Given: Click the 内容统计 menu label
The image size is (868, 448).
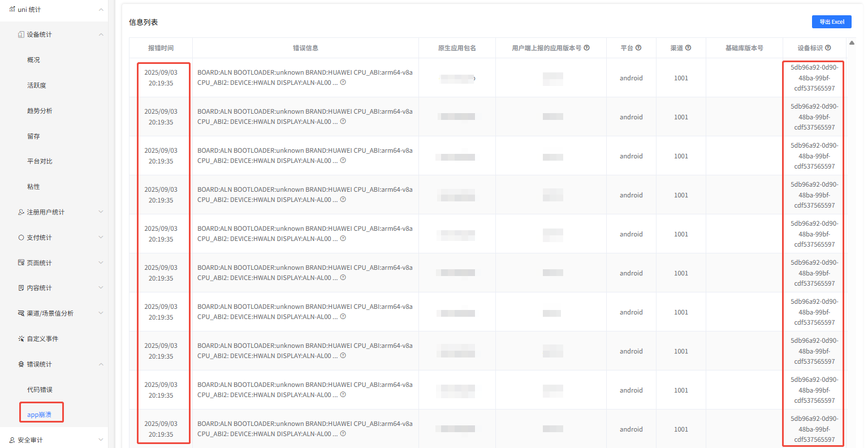Looking at the screenshot, I should [39, 288].
